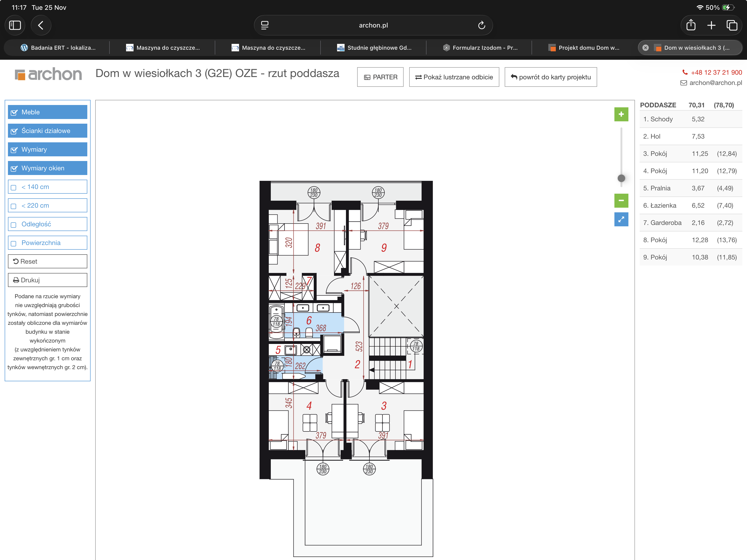Close the Dom w wiesiołkach 3 tab
Viewport: 747px width, 560px height.
(645, 48)
